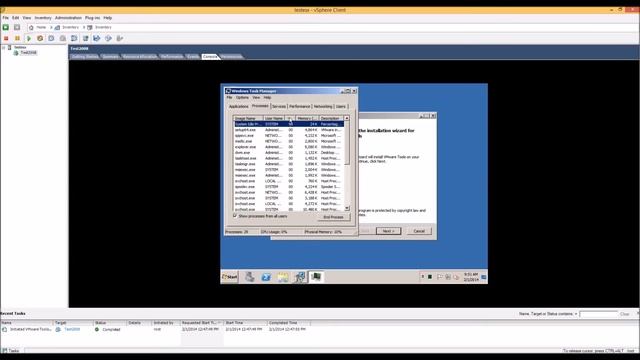Image resolution: width=640 pixels, height=360 pixels.
Task: Click the green Power On play icon
Action: (29, 38)
